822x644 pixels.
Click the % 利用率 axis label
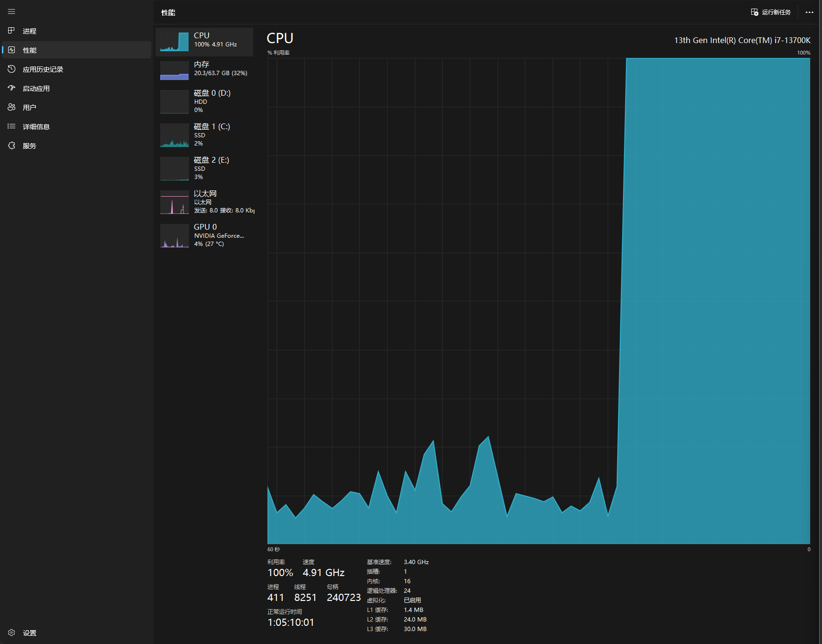pyautogui.click(x=278, y=53)
